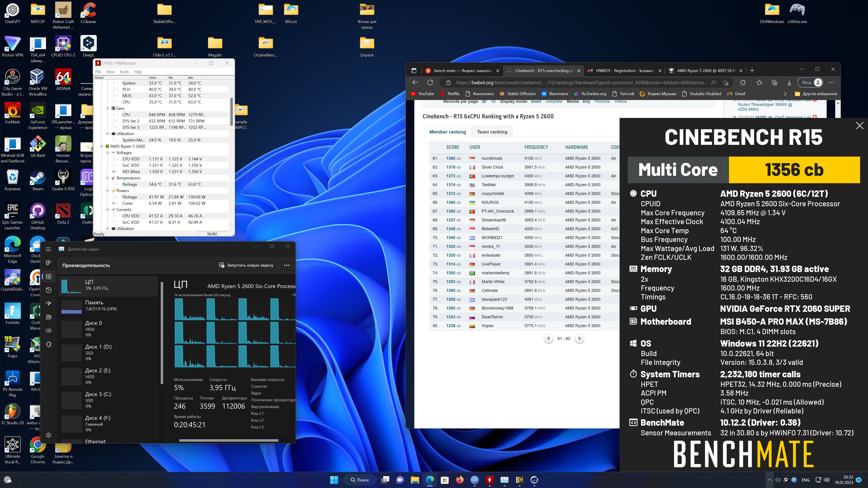Click Task Manager horizontal scrollbar

click(x=229, y=440)
